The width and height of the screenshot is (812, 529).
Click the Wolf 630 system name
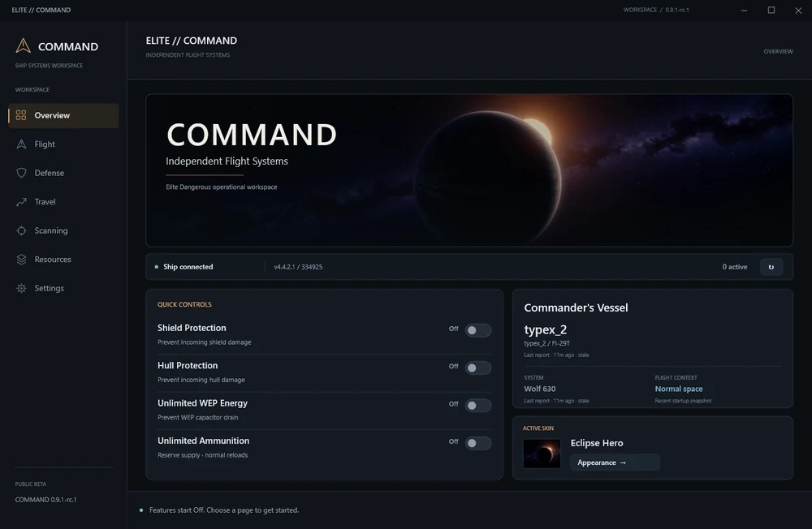pyautogui.click(x=540, y=389)
